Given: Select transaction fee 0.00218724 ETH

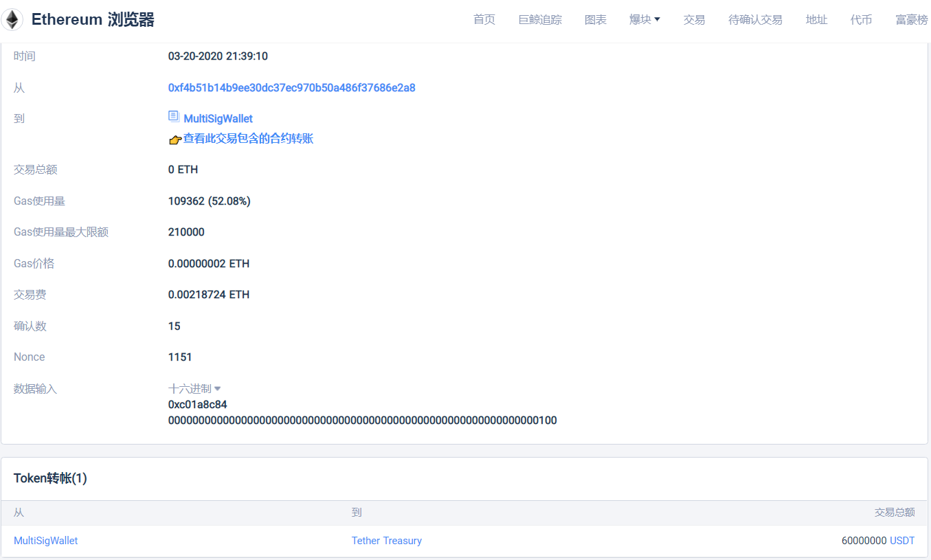Looking at the screenshot, I should coord(209,295).
